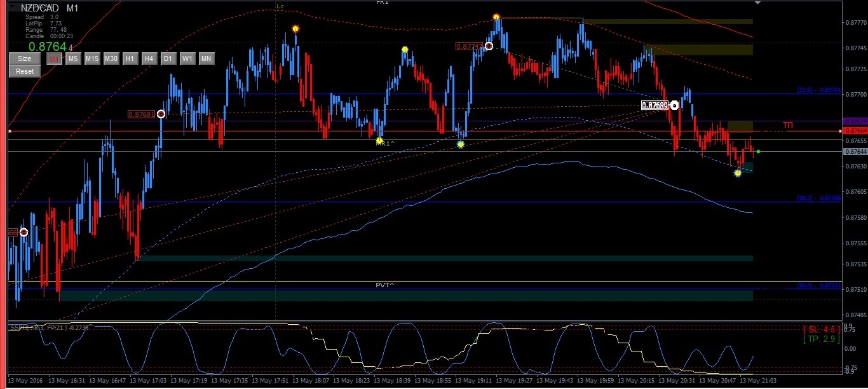Click purple 0.87674 price axis label
The image size is (868, 389).
(x=855, y=121)
